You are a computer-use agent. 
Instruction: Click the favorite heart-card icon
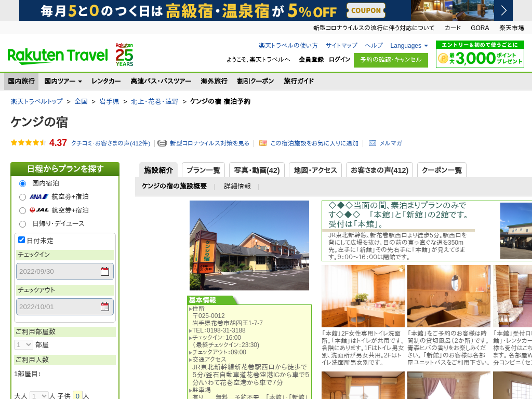(x=263, y=143)
